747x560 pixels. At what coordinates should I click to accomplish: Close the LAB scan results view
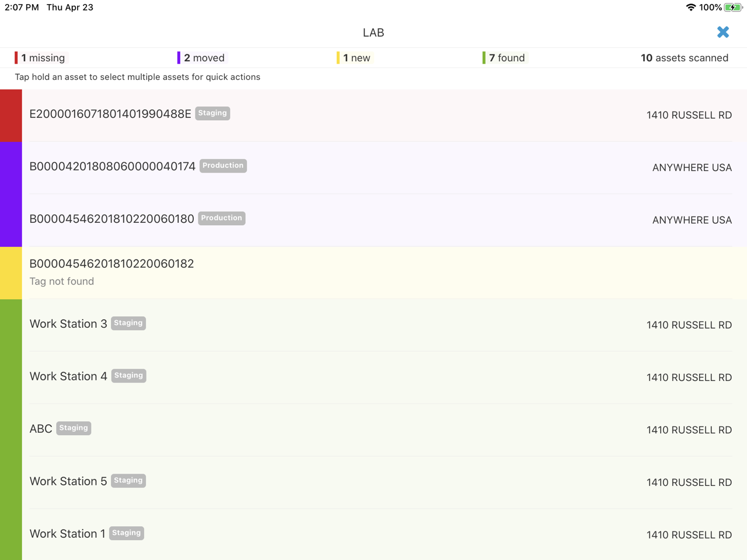click(x=723, y=32)
